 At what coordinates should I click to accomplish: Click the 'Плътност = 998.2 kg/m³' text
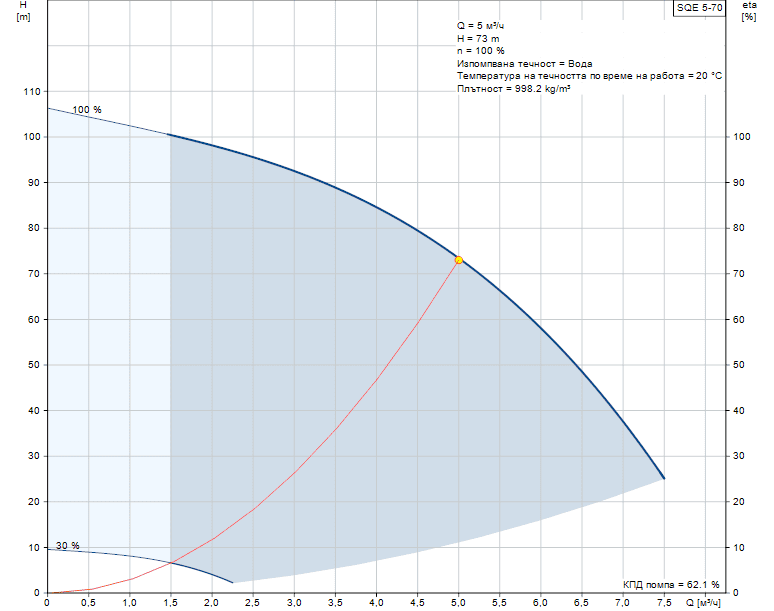pyautogui.click(x=513, y=89)
